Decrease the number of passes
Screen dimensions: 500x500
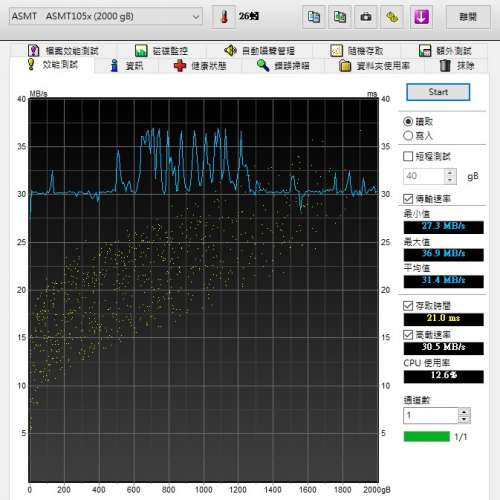tap(464, 419)
